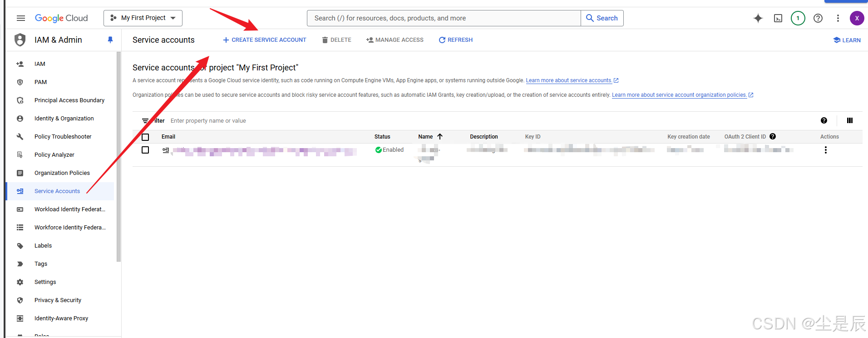Click the Policy Analyzer document icon
This screenshot has width=868, height=338.
point(20,155)
